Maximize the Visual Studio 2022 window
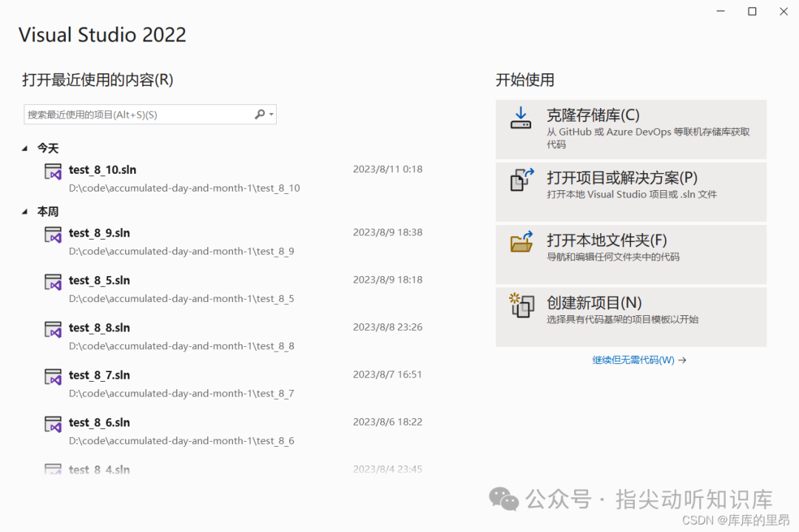 [752, 11]
